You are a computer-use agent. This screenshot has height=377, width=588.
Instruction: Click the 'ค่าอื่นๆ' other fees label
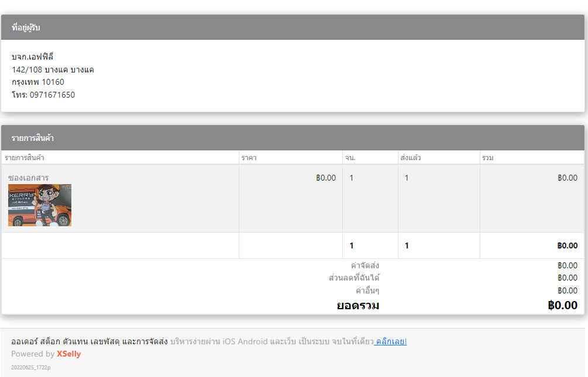367,290
